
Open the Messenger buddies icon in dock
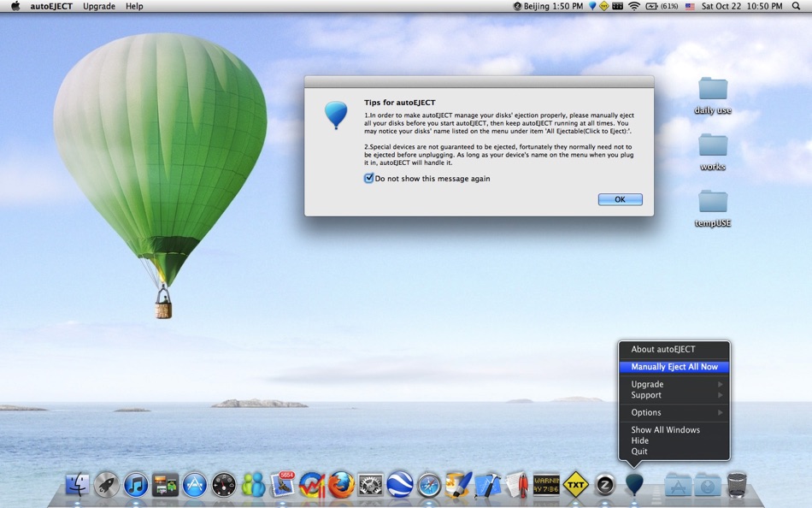[253, 485]
